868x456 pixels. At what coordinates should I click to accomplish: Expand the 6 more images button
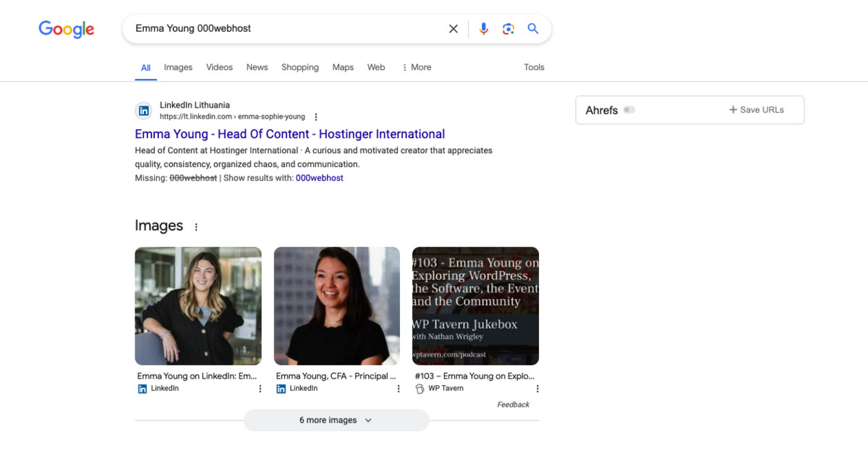tap(336, 420)
